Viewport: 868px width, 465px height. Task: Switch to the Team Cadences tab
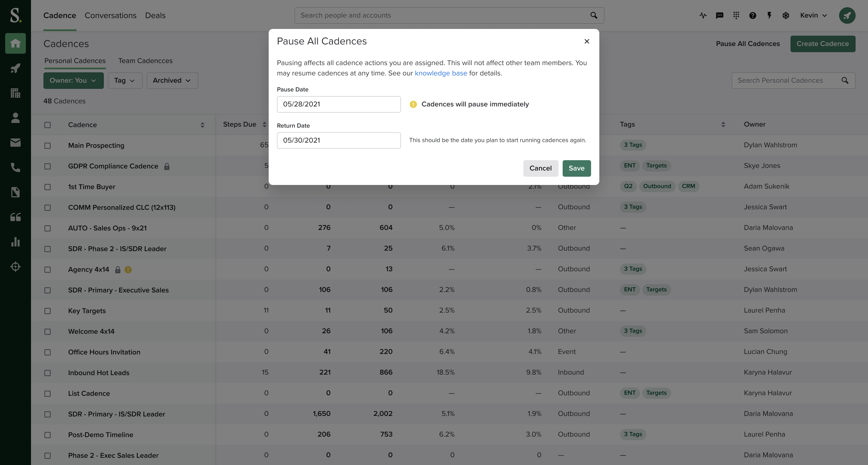(145, 61)
